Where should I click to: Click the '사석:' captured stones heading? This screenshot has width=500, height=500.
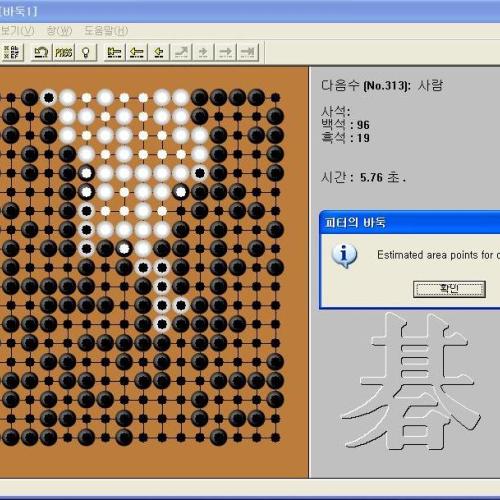[336, 112]
